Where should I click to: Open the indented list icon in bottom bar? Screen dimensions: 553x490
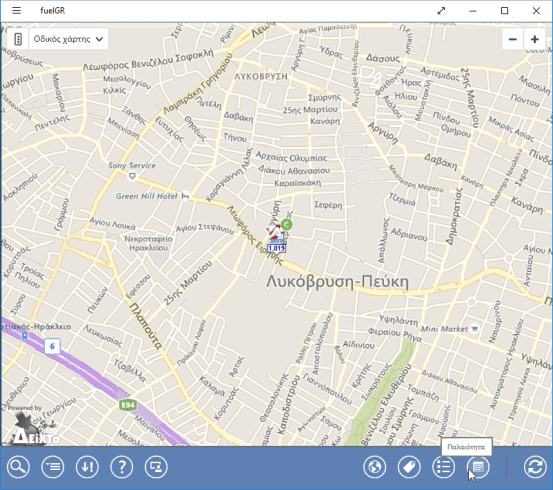tap(53, 467)
